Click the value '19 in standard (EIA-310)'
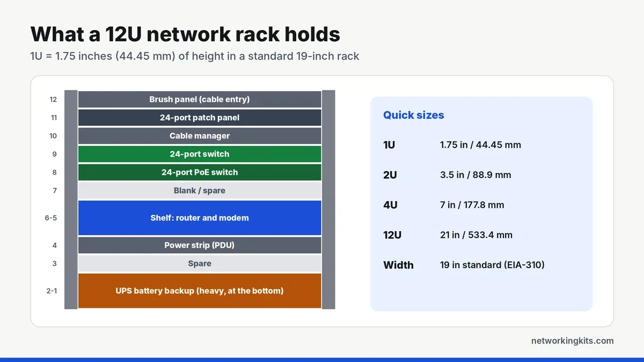 pos(492,265)
